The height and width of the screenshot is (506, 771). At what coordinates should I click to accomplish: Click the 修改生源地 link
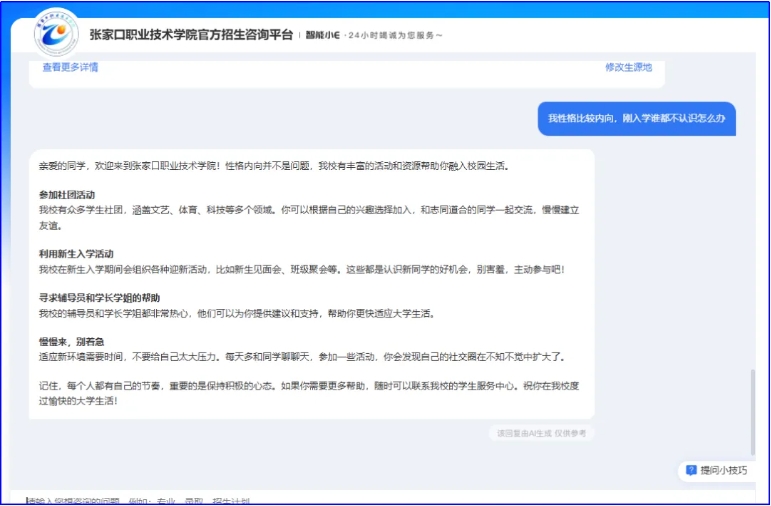(x=628, y=67)
